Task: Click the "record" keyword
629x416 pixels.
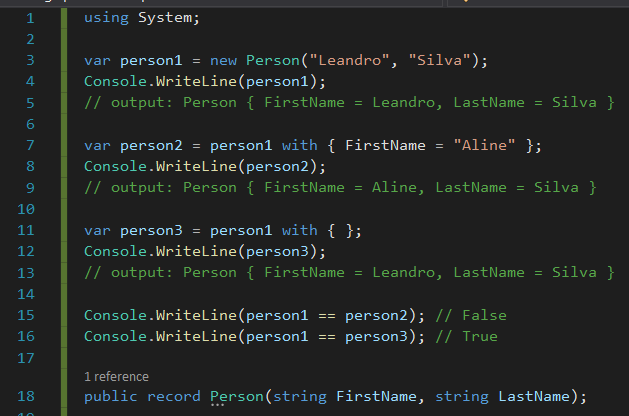Action: tap(173, 396)
